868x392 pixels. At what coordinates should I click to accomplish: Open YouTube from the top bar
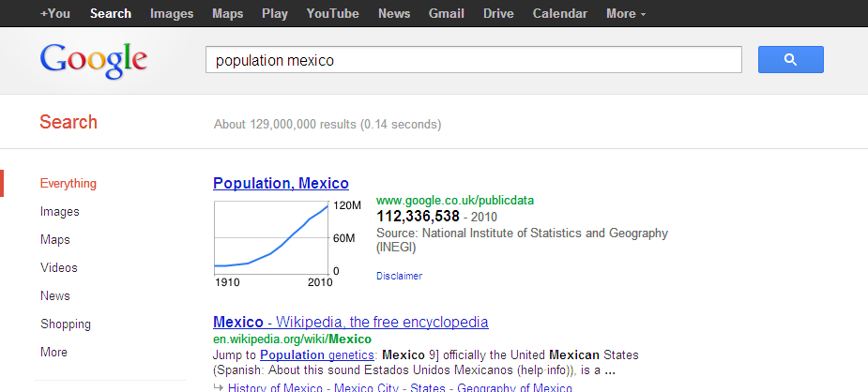pos(333,14)
